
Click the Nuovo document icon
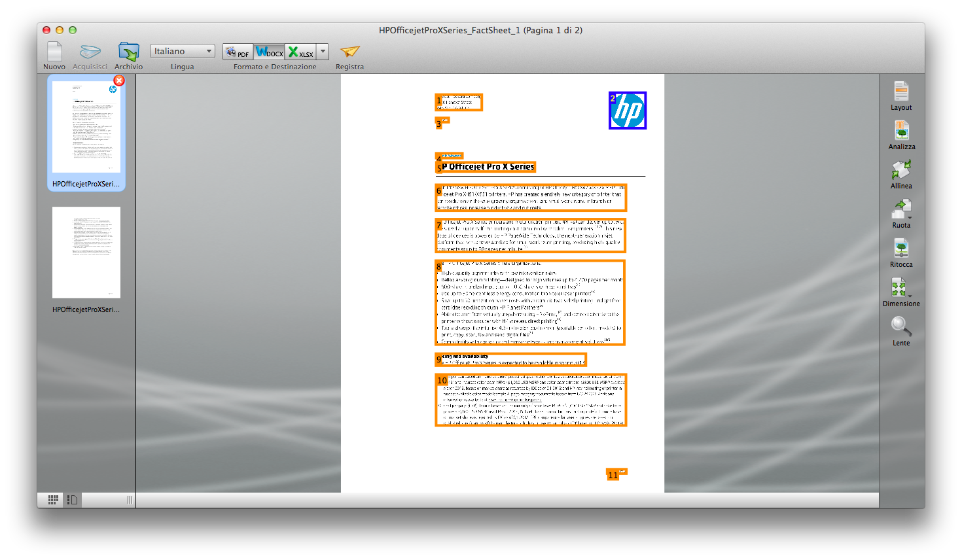[x=54, y=52]
